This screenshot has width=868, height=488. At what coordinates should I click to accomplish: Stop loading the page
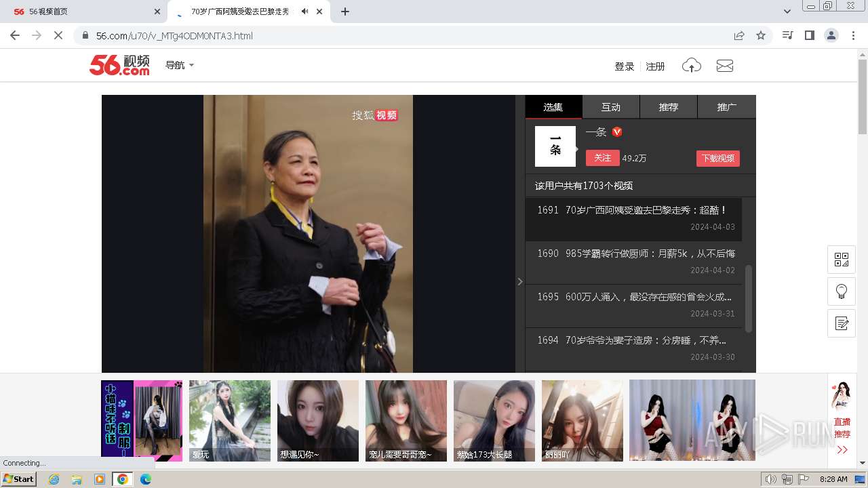(58, 35)
